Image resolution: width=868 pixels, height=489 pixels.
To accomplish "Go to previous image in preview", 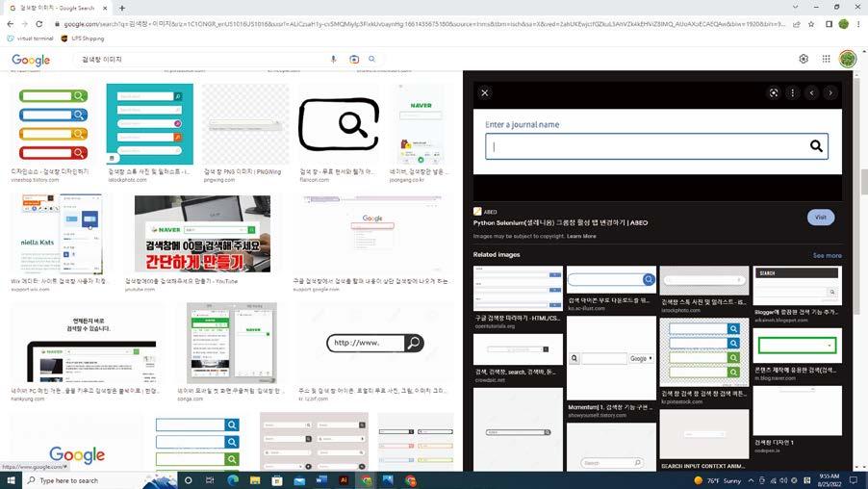I will (811, 93).
